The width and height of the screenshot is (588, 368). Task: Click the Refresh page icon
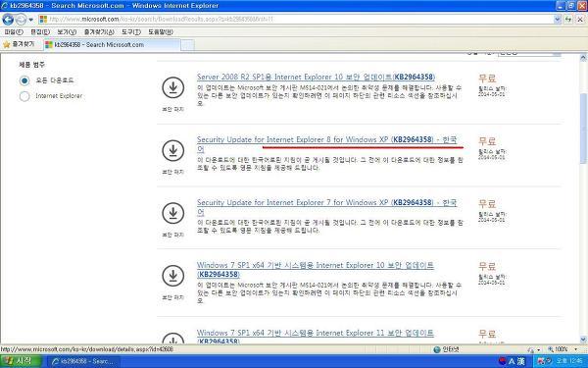[568, 19]
